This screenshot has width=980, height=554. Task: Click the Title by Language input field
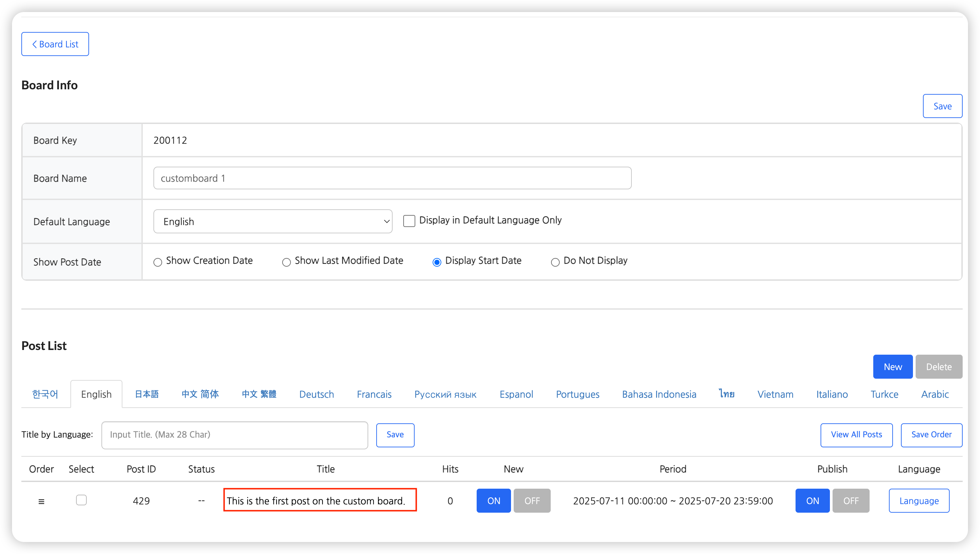pyautogui.click(x=234, y=435)
